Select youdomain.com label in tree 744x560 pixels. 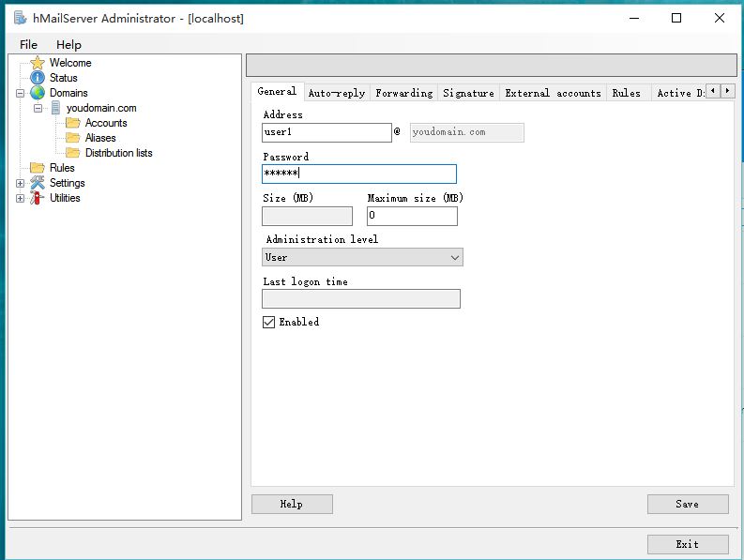101,108
